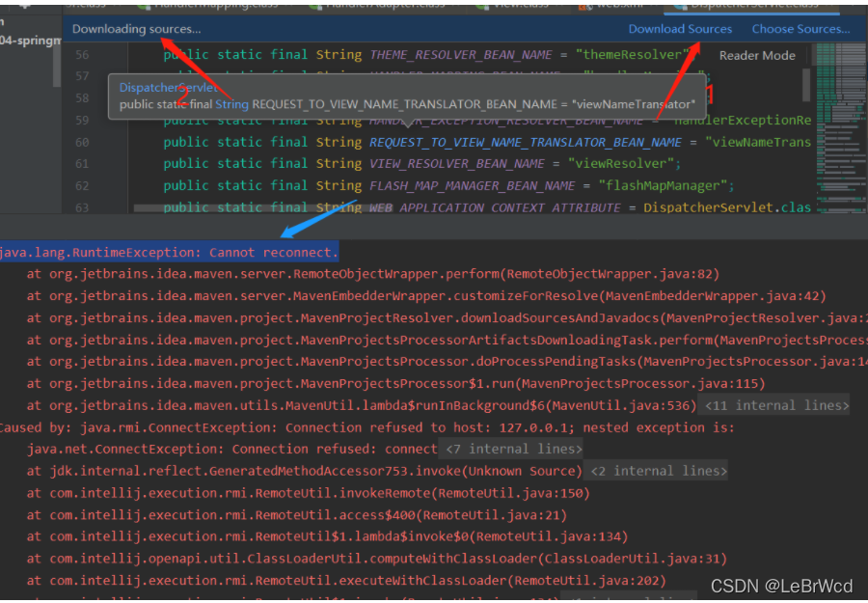Click the class icon on the WebSM tab

(583, 5)
